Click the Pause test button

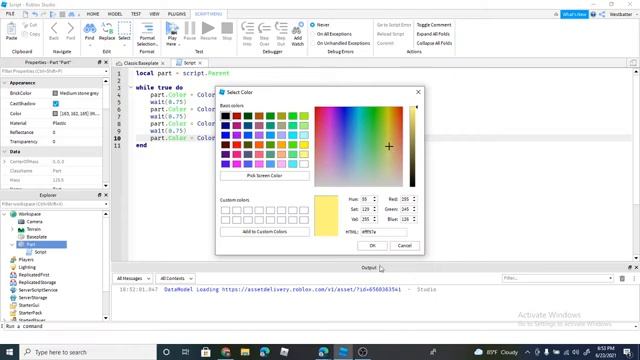point(190,28)
